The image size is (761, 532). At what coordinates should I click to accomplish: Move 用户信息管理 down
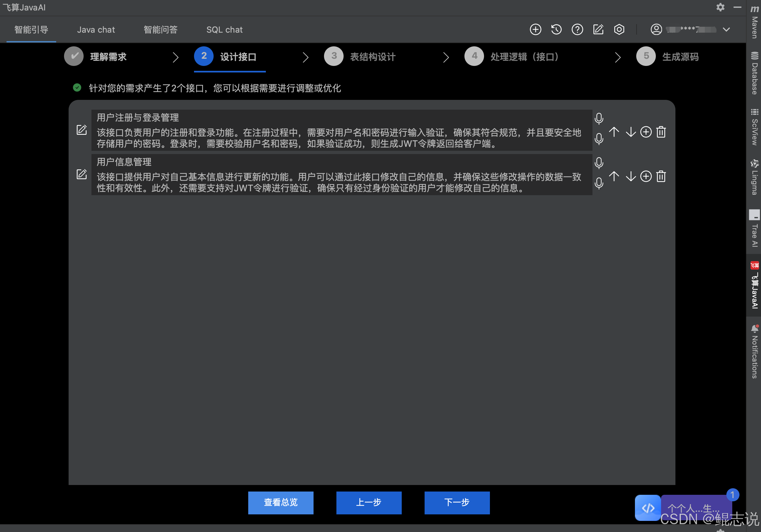pyautogui.click(x=630, y=176)
